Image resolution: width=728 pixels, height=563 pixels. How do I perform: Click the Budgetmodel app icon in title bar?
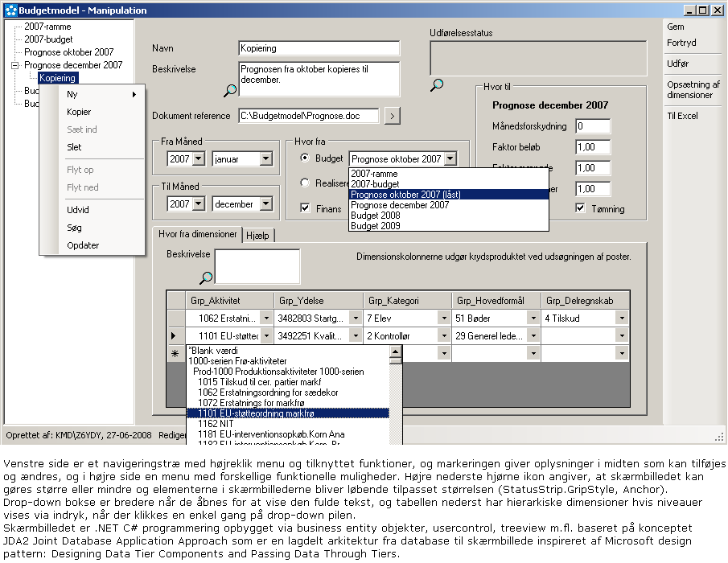[x=10, y=10]
